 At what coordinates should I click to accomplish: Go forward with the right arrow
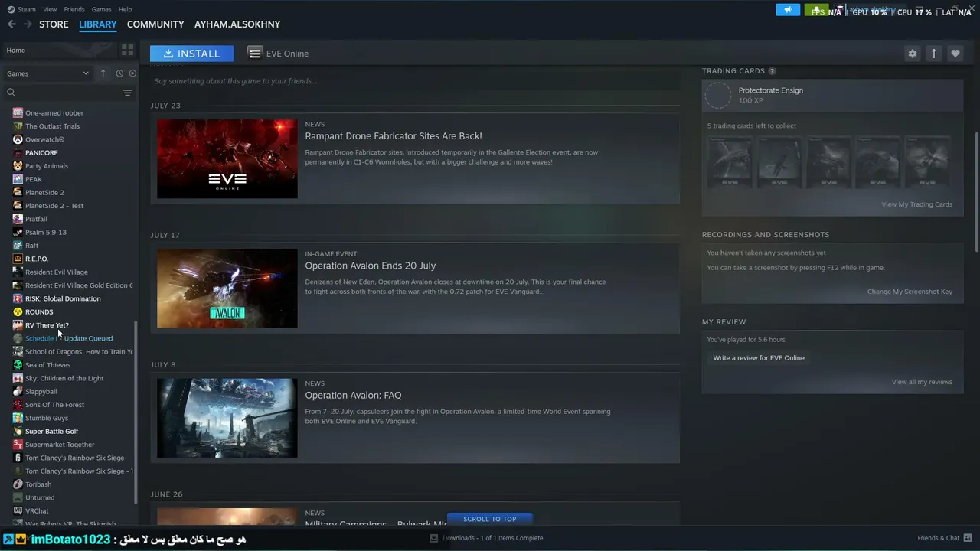click(x=28, y=24)
